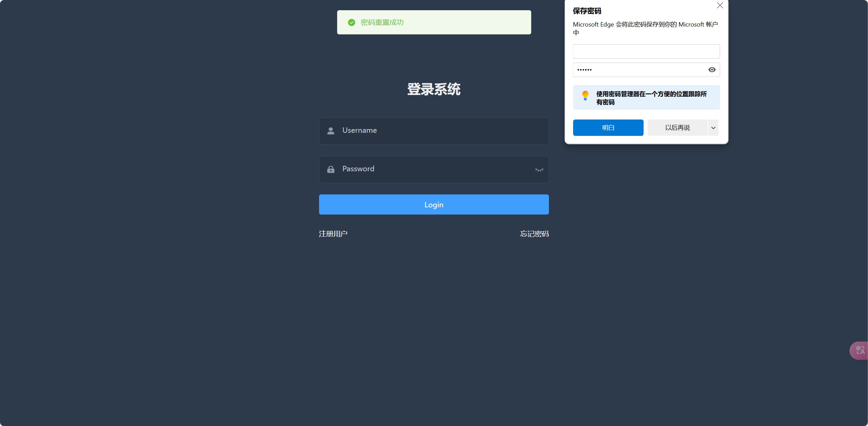The height and width of the screenshot is (426, 868).
Task: Click the green success checkmark icon
Action: [351, 22]
